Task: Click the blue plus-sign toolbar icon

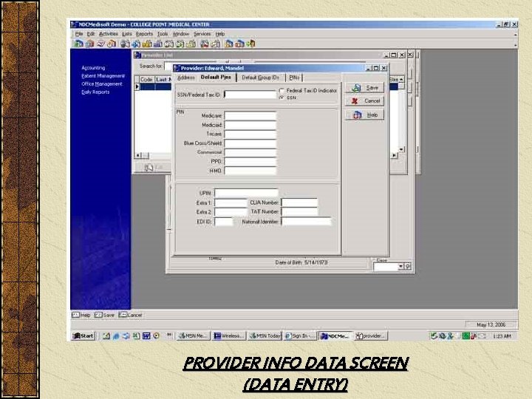Action: tap(136, 44)
